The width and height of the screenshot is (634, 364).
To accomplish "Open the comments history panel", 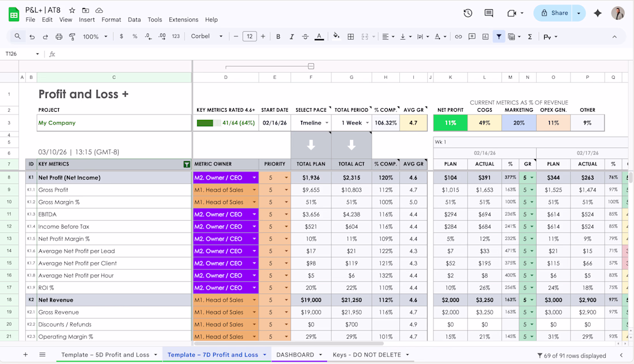I will click(x=489, y=13).
